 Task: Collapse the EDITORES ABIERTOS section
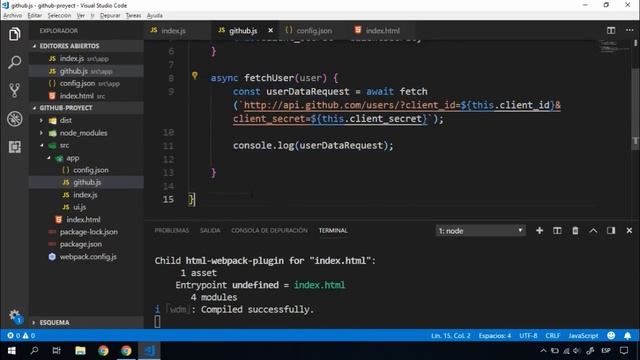point(86,46)
